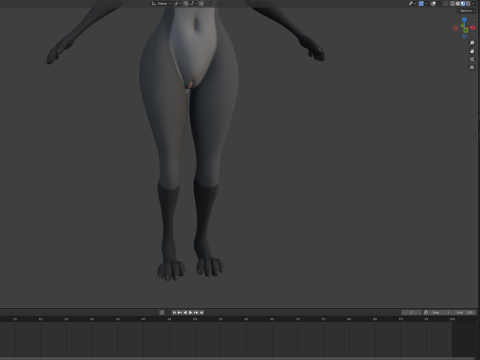Open the snapping options dropdown
The height and width of the screenshot is (360, 480).
coord(193,3)
